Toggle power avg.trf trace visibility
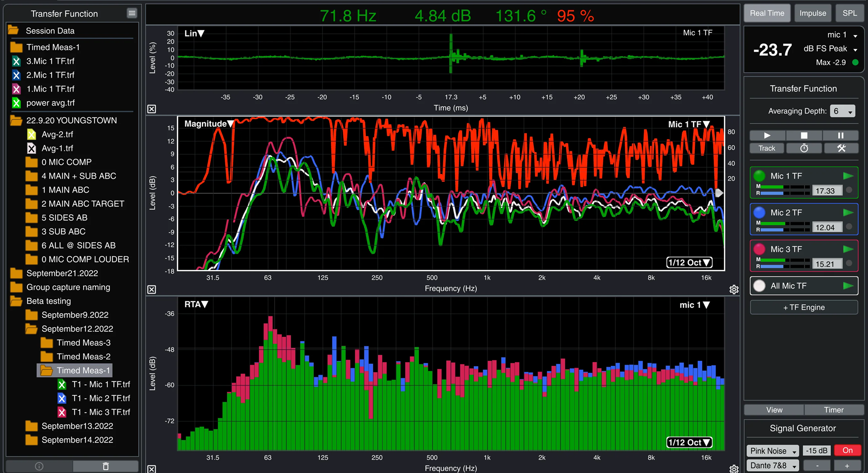The width and height of the screenshot is (868, 473). point(16,103)
